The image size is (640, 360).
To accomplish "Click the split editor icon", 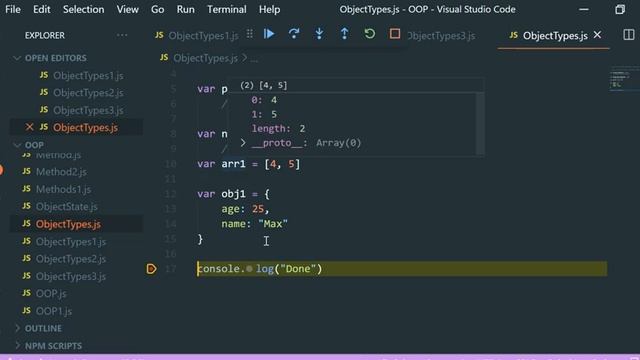I will [629, 35].
